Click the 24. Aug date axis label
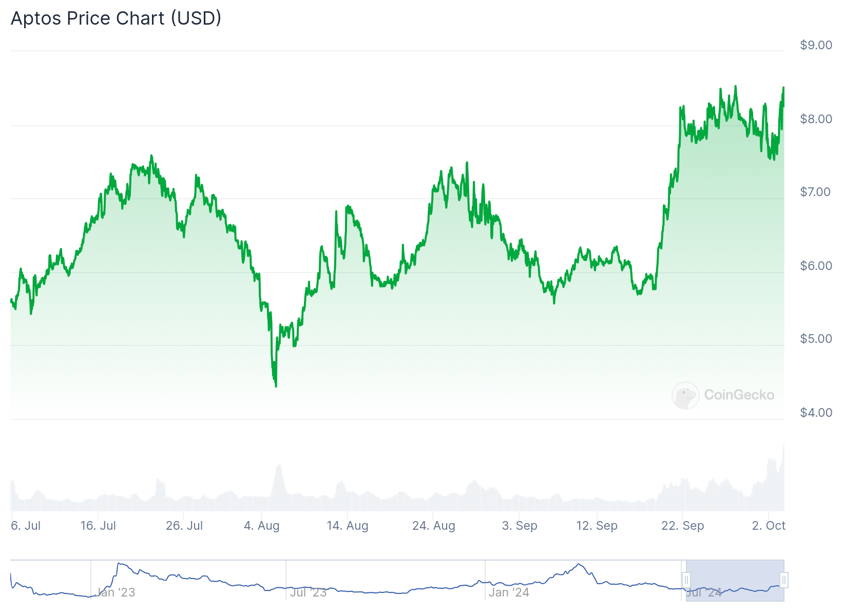This screenshot has width=844, height=616. pyautogui.click(x=433, y=526)
